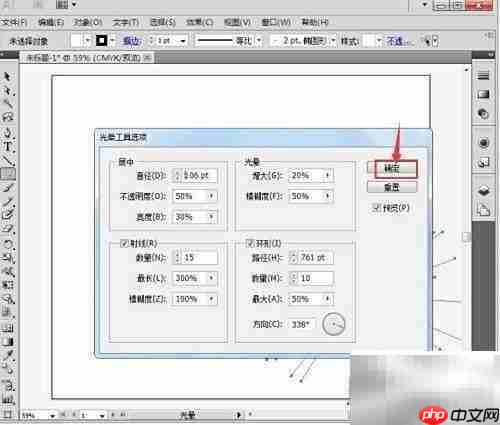Open the workspace layout switcher in top bar

(x=66, y=5)
